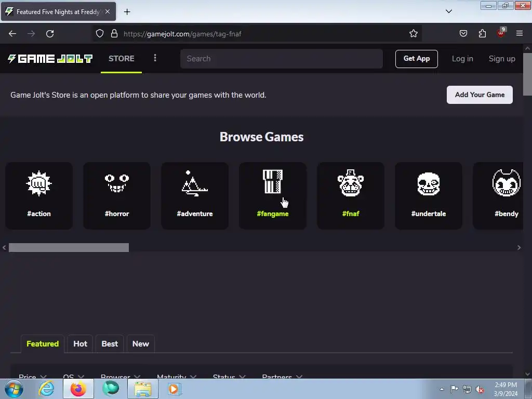Screen dimensions: 532x399
Task: Go back with browser back arrow
Action: coord(12,34)
